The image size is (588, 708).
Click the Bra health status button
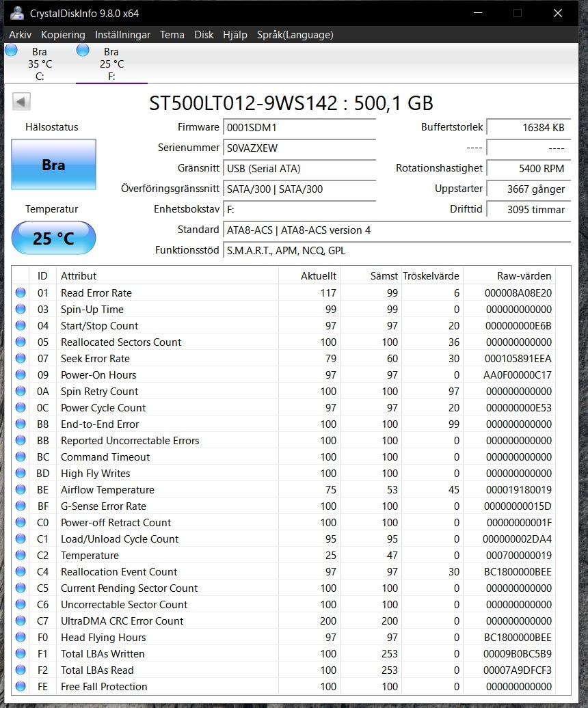point(53,165)
